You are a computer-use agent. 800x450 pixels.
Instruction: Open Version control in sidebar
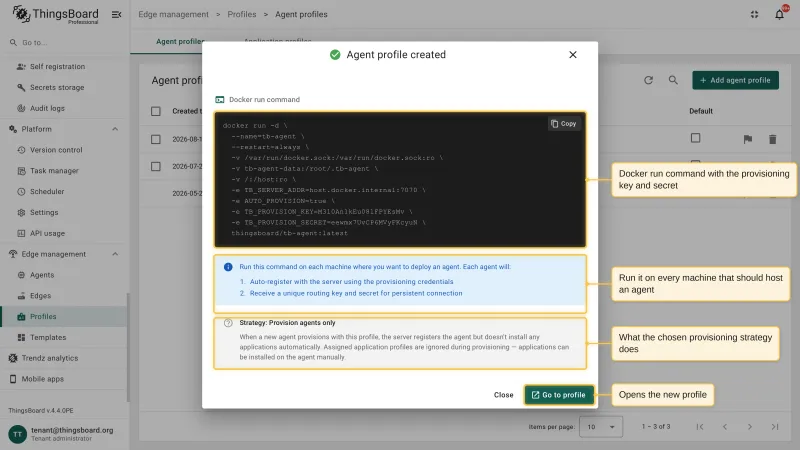point(56,150)
